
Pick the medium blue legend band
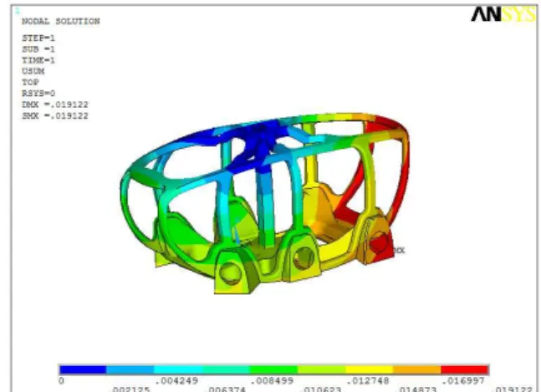(x=130, y=369)
